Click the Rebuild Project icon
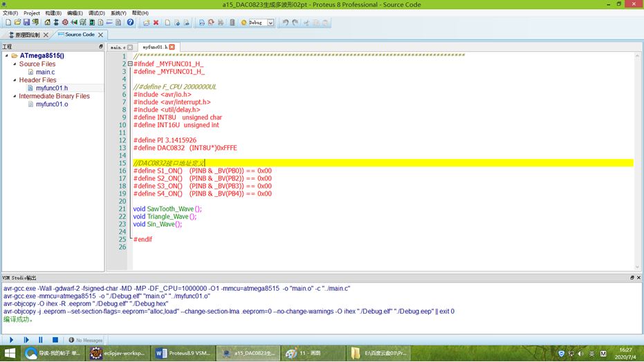Image resolution: width=644 pixels, height=362 pixels. 211,23
